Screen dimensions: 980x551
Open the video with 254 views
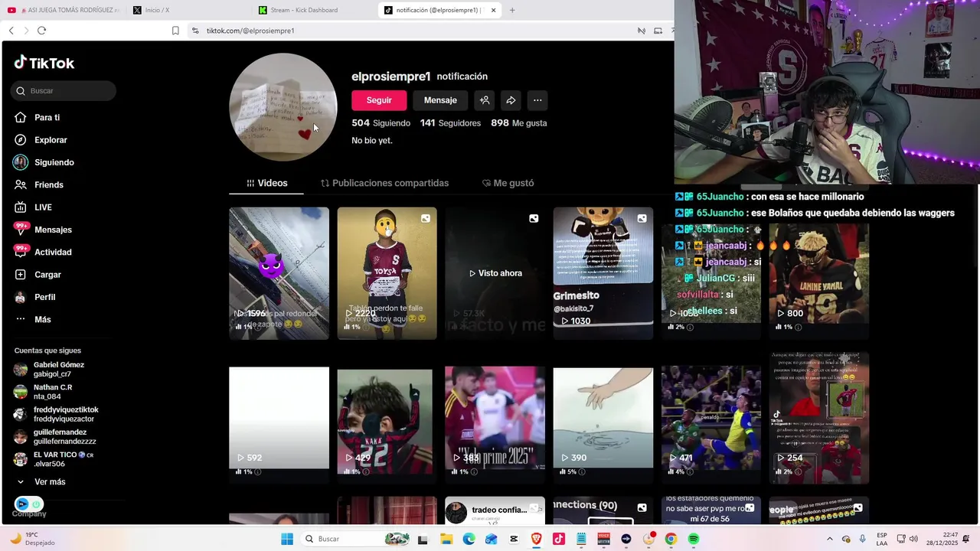[x=819, y=418]
